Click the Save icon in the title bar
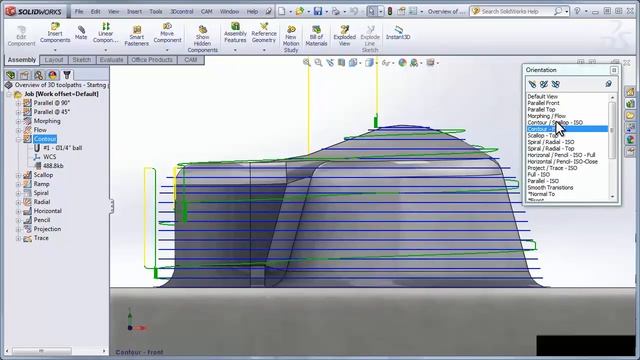Viewport: 640px width, 360px height. (x=318, y=11)
